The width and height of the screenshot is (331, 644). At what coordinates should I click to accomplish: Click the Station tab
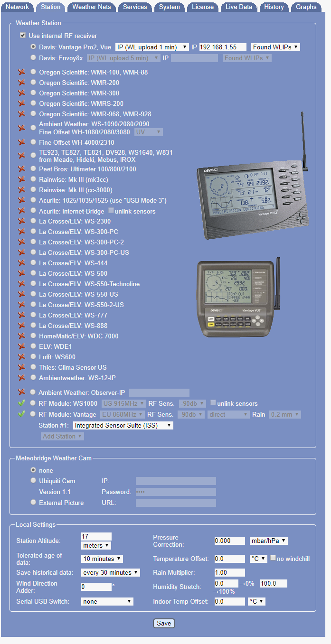(x=51, y=7)
